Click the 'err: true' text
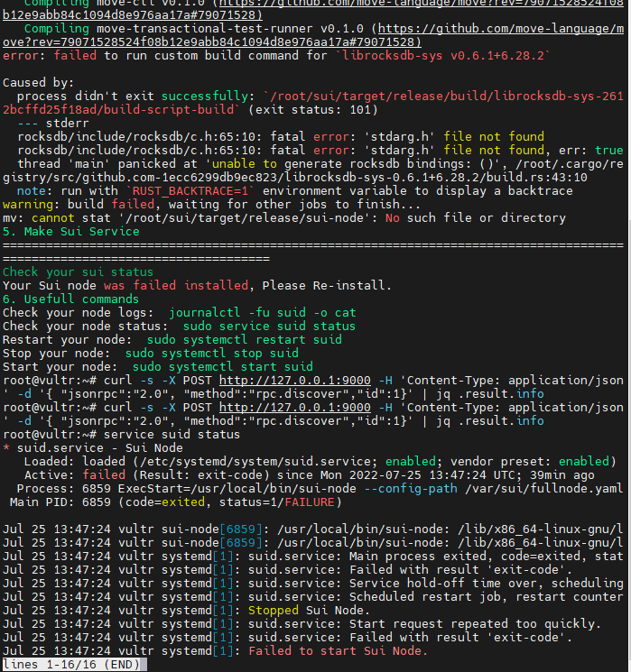This screenshot has width=631, height=672. pyautogui.click(x=590, y=151)
